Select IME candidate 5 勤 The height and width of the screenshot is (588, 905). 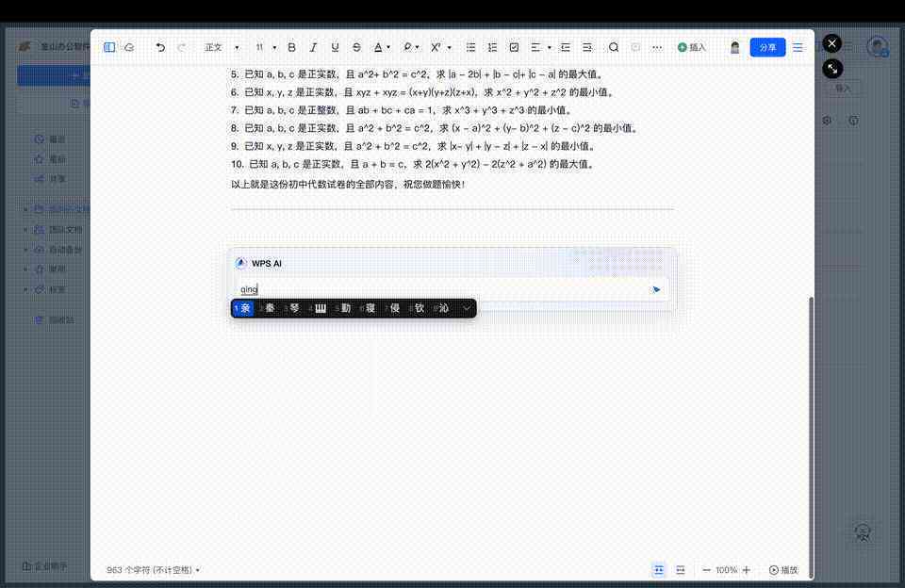point(343,308)
